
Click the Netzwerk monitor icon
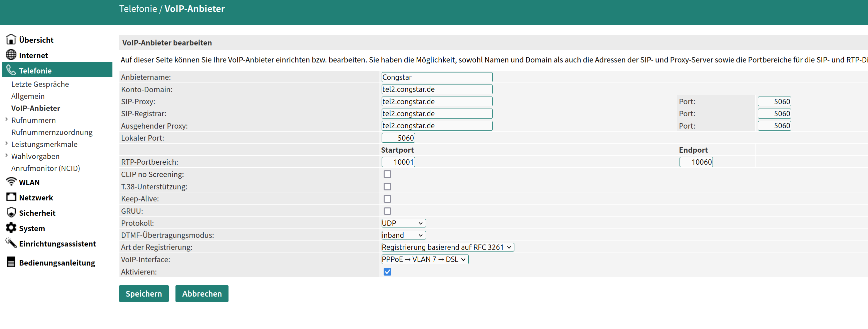tap(11, 197)
